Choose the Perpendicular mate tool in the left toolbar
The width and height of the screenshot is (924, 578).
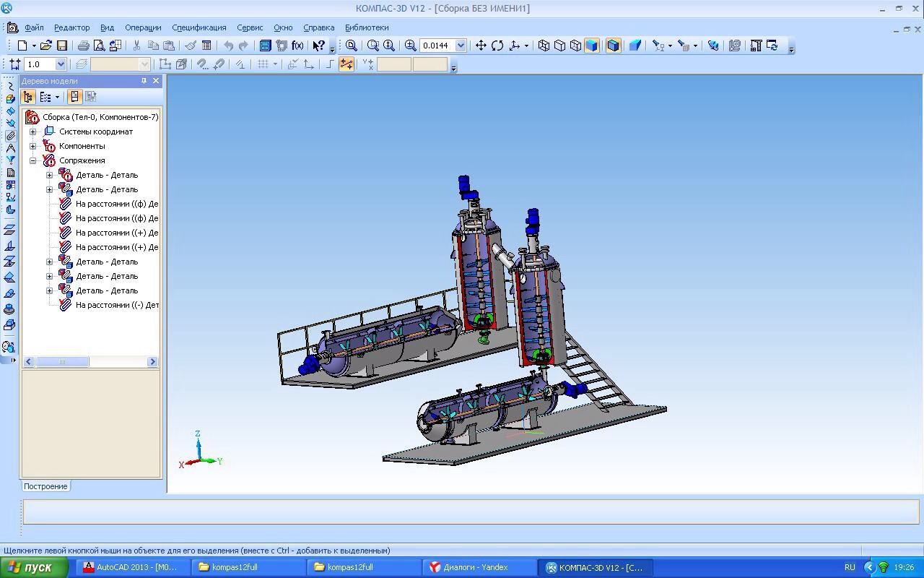click(x=10, y=246)
